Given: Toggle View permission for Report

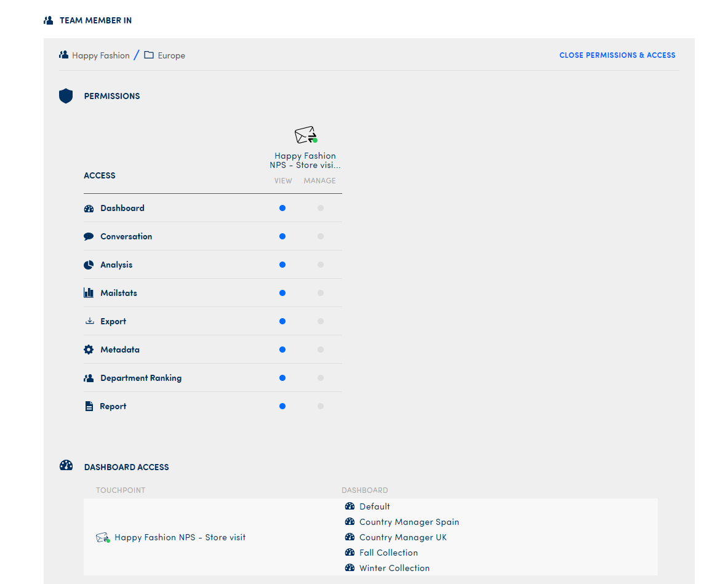Looking at the screenshot, I should click(282, 407).
